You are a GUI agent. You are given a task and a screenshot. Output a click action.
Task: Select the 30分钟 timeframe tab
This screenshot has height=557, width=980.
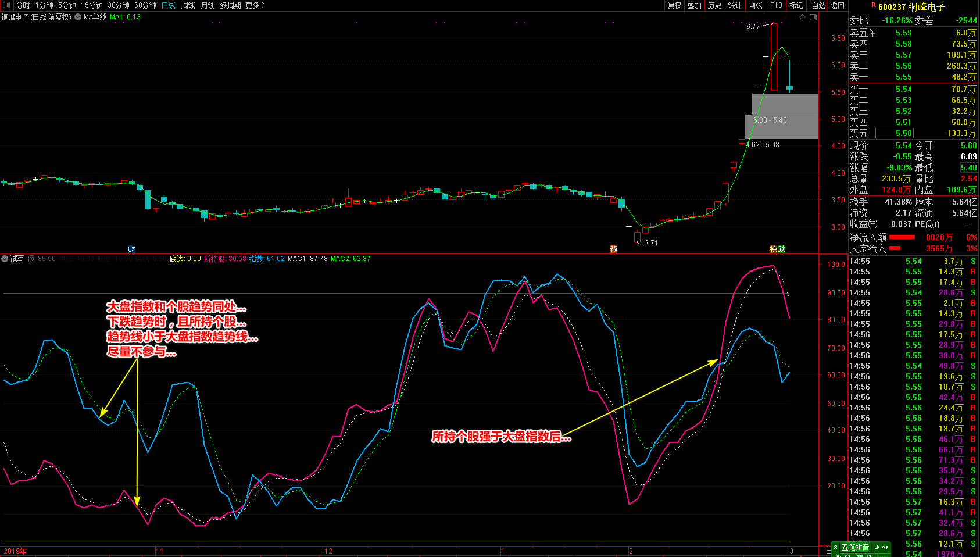tap(119, 5)
